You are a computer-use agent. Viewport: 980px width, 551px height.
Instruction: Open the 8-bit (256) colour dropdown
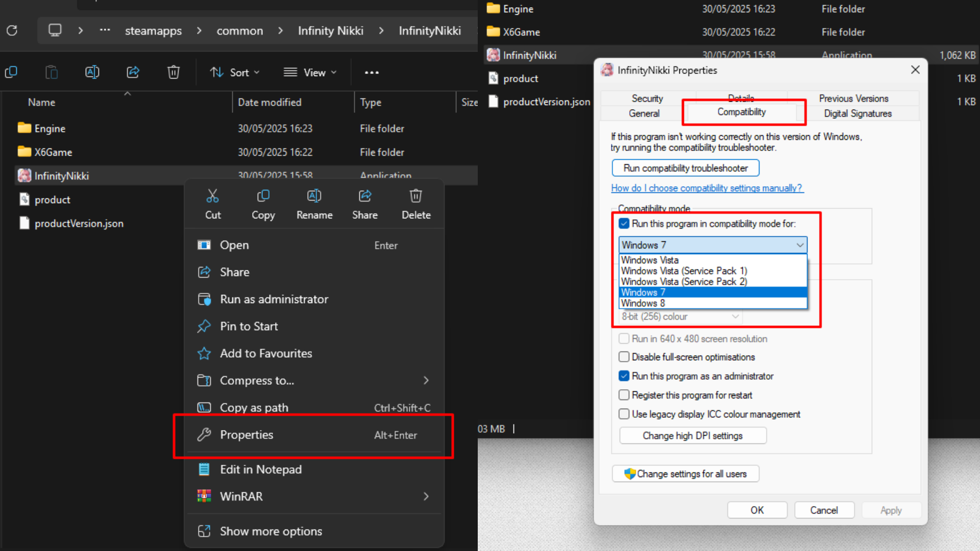pos(680,316)
